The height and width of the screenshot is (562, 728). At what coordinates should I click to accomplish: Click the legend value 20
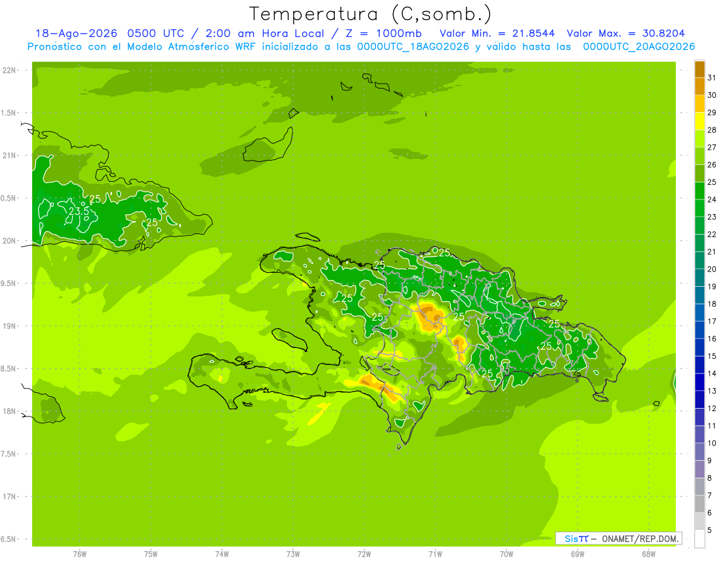712,269
